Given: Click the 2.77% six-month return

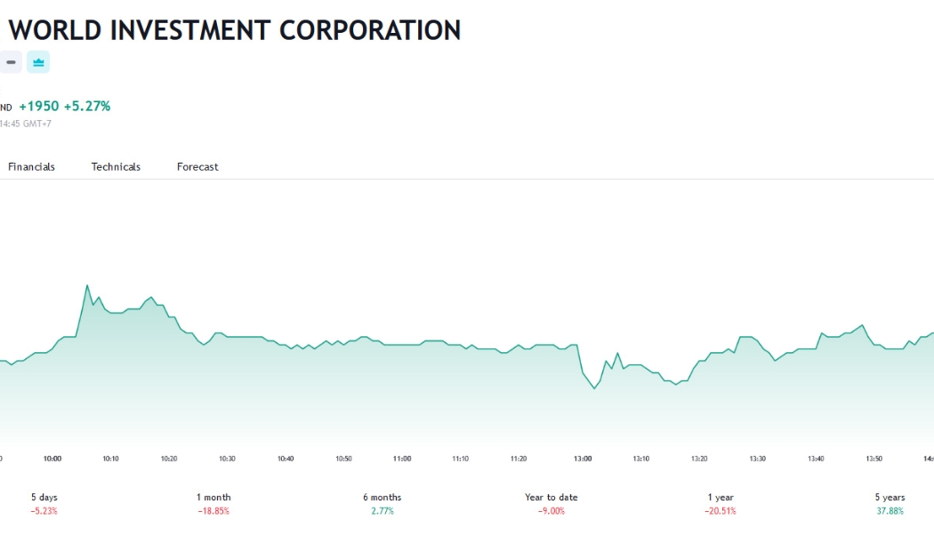Looking at the screenshot, I should [x=382, y=511].
